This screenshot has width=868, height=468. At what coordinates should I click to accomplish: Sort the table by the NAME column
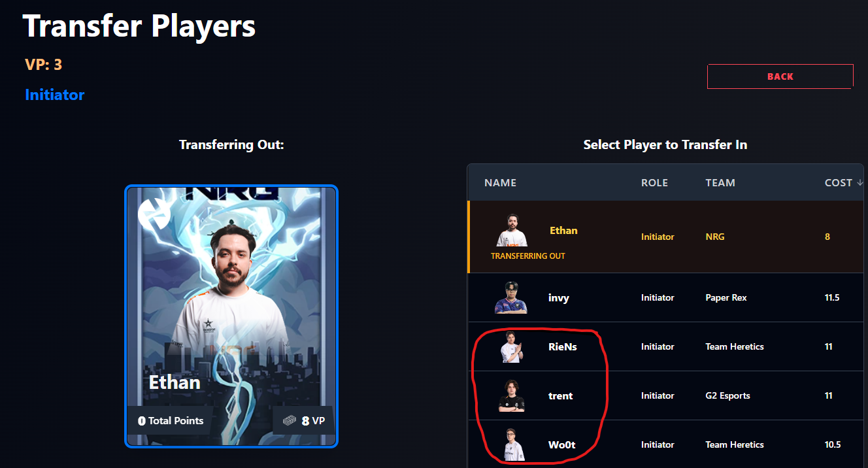[x=500, y=183]
